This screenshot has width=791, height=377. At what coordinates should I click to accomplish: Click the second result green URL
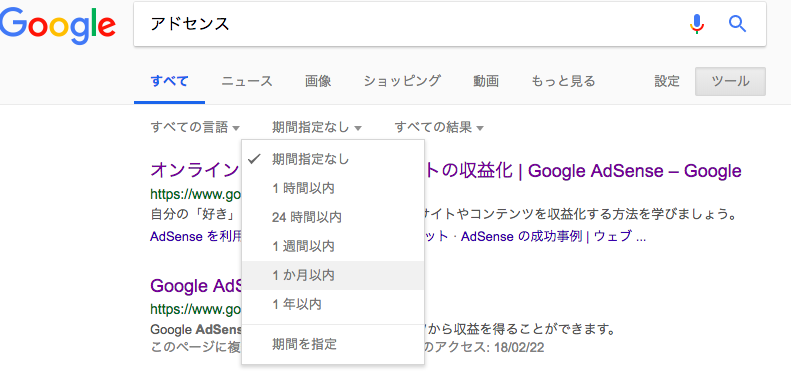tap(196, 309)
